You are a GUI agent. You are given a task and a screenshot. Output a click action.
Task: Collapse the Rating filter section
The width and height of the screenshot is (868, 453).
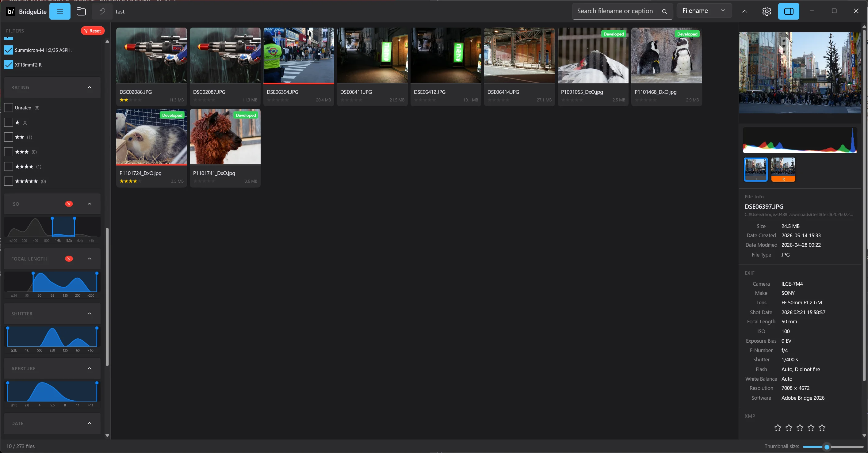pyautogui.click(x=89, y=88)
